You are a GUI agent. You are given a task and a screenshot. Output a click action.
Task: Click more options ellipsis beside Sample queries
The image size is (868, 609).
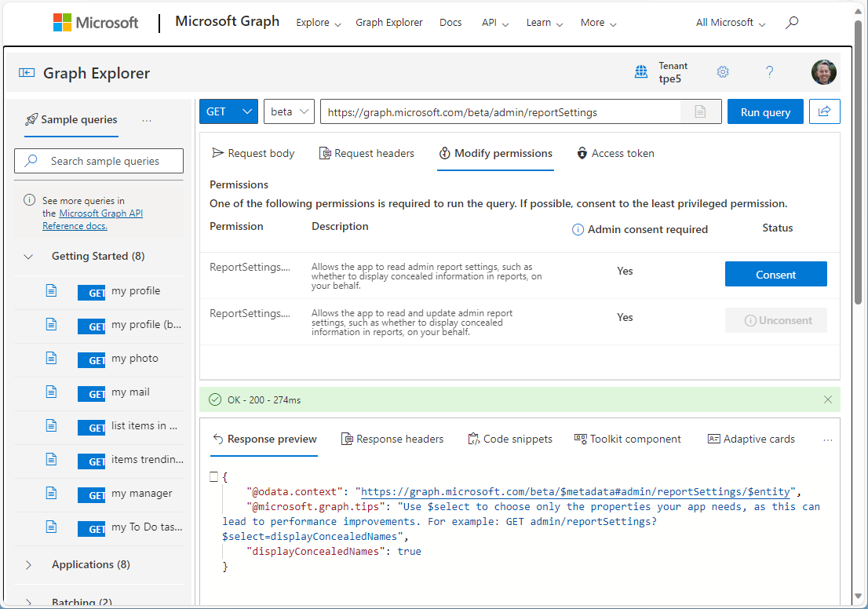pyautogui.click(x=147, y=120)
